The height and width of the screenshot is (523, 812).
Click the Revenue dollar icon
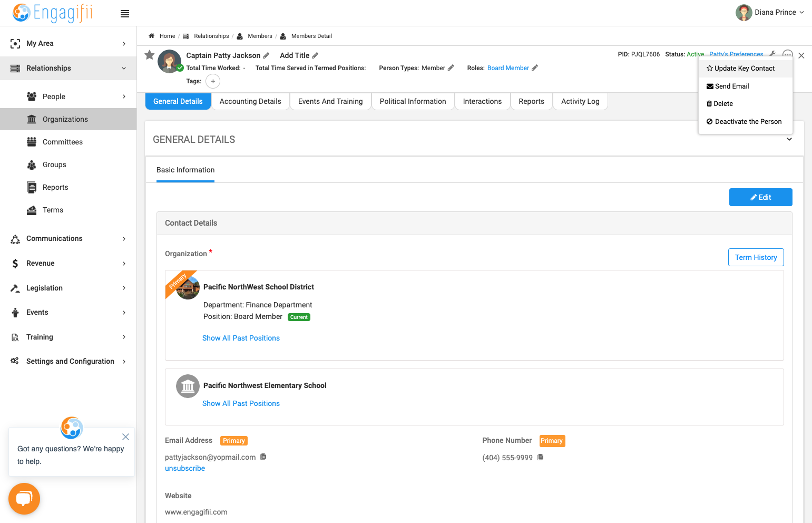click(15, 264)
